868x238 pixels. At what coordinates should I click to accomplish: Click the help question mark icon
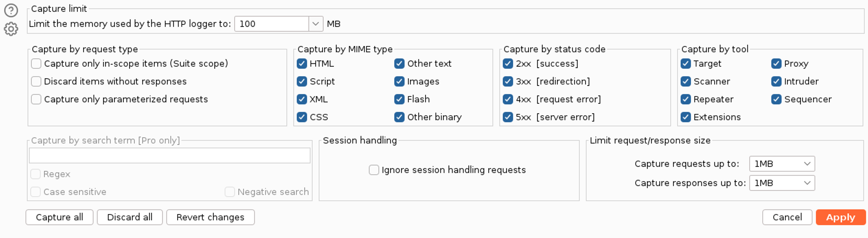[11, 10]
